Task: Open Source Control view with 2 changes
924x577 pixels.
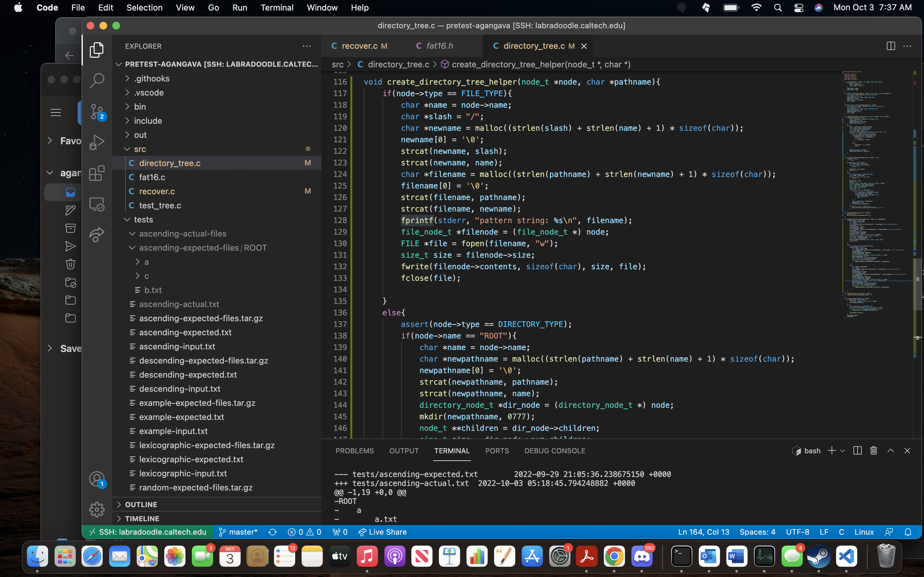Action: (x=97, y=112)
